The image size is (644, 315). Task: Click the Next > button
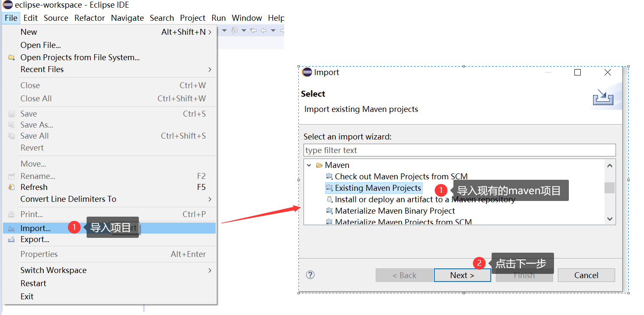point(462,275)
